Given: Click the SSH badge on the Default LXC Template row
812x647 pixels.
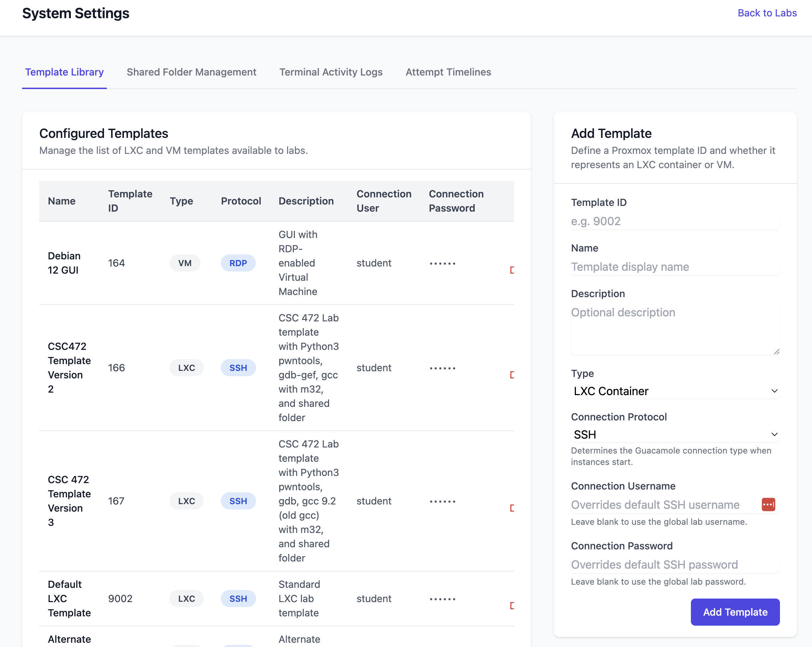Looking at the screenshot, I should tap(238, 599).
